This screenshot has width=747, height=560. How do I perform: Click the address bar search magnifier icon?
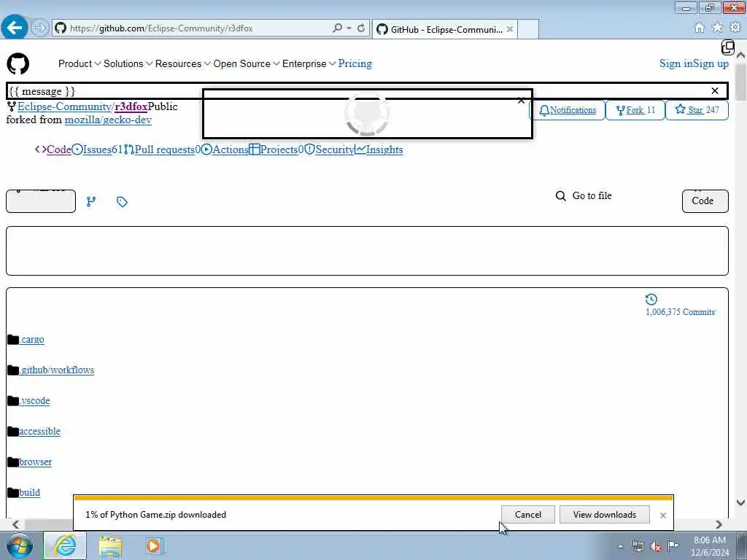[337, 28]
